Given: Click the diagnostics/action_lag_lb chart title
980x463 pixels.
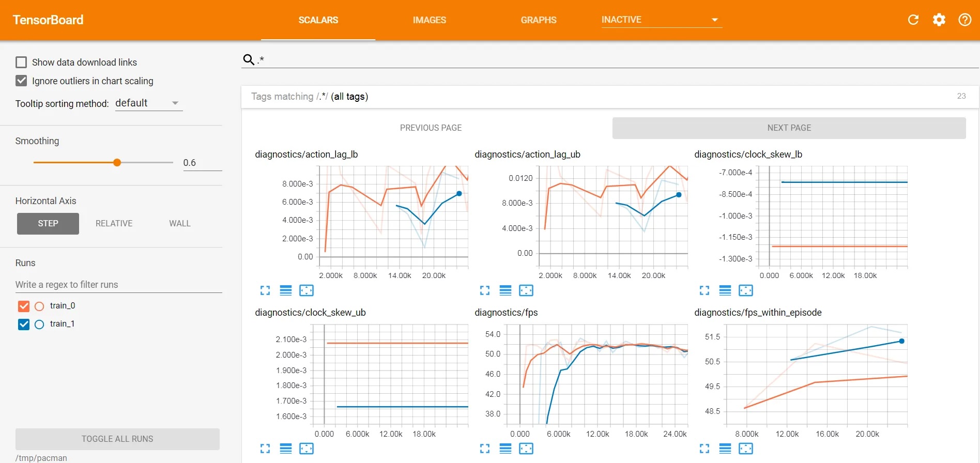Looking at the screenshot, I should pyautogui.click(x=307, y=155).
